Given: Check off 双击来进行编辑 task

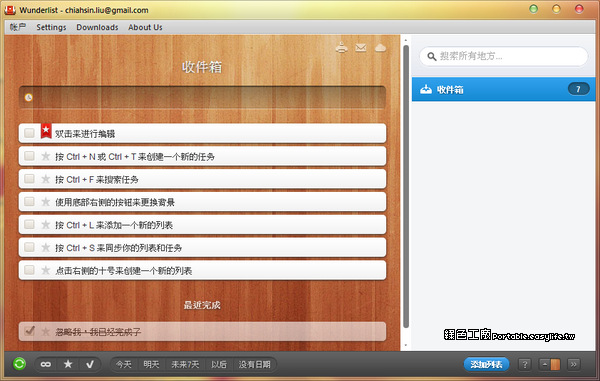Looking at the screenshot, I should coord(29,133).
